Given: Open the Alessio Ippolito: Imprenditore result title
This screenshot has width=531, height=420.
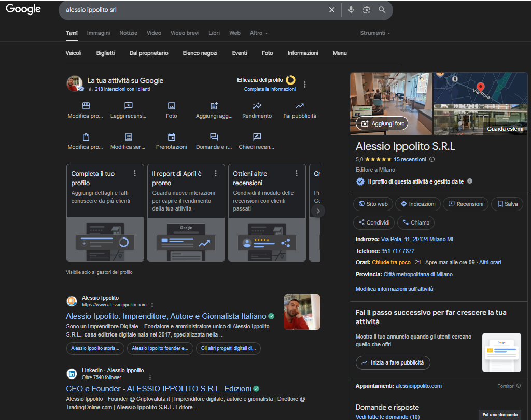Looking at the screenshot, I should point(166,316).
